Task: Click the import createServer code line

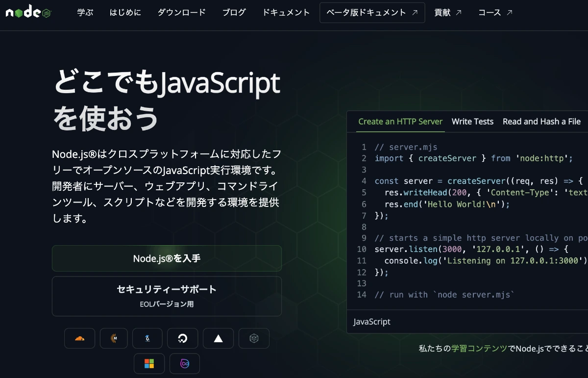Action: [474, 158]
